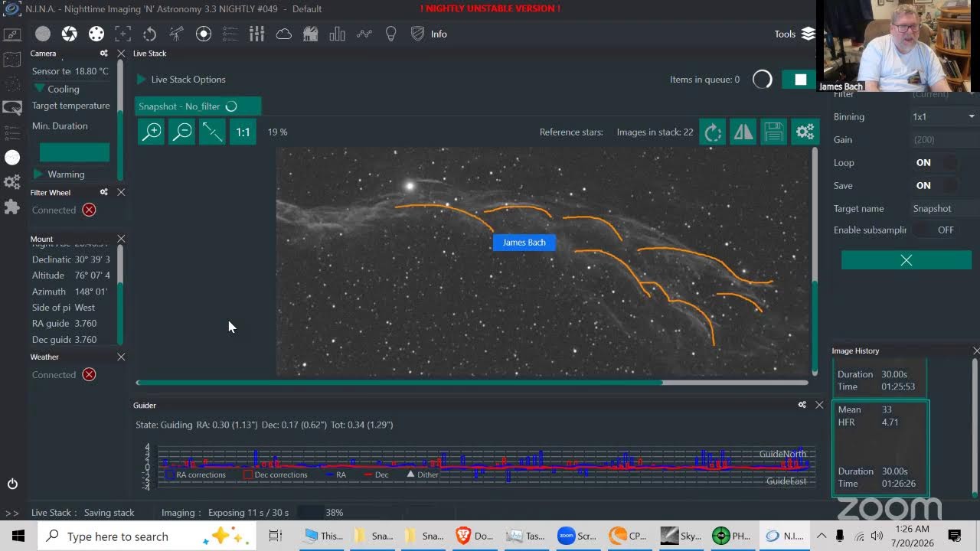Open the filter wheel panel icon
The height and width of the screenshot is (551, 980).
(x=96, y=34)
